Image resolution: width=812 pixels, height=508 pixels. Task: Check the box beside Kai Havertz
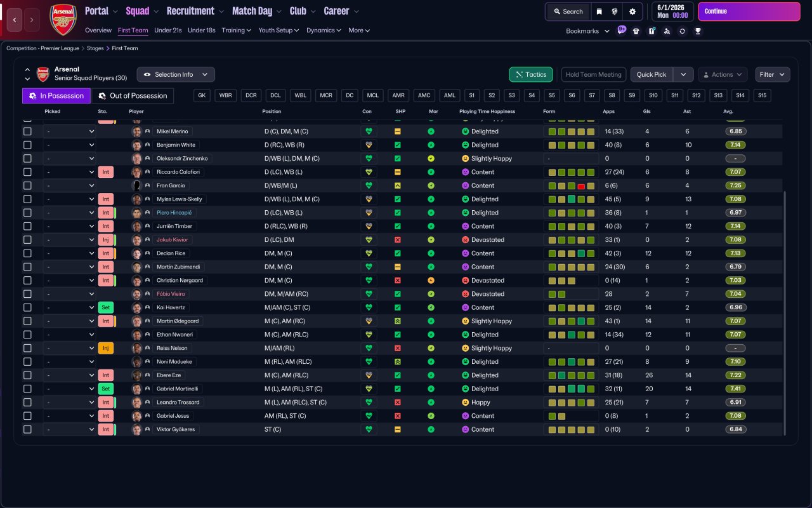[x=27, y=307]
